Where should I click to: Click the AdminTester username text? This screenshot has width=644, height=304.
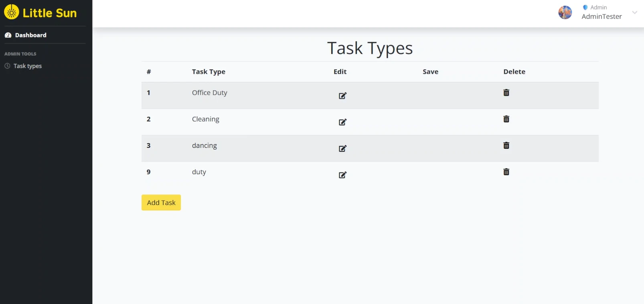pos(601,16)
